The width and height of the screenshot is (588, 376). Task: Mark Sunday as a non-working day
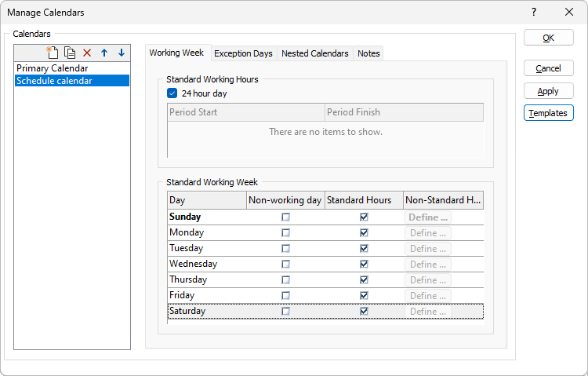285,217
